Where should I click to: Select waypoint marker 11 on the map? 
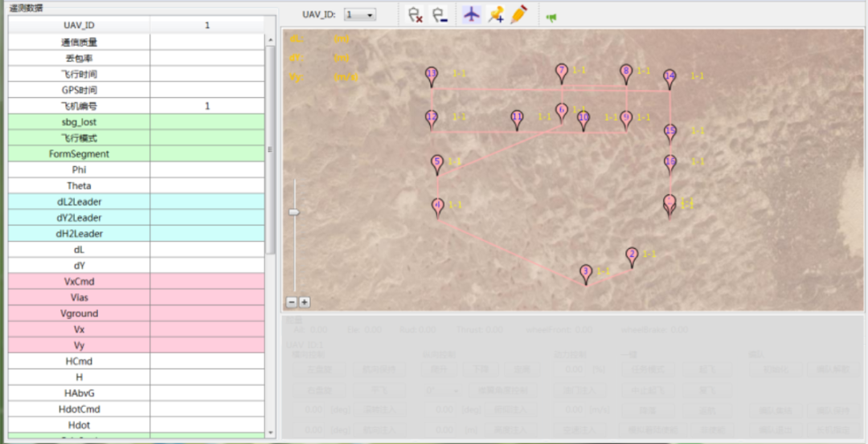point(518,119)
